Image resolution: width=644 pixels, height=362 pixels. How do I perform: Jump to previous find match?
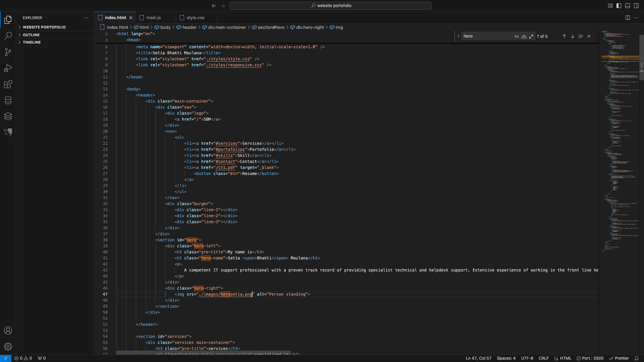click(x=564, y=36)
